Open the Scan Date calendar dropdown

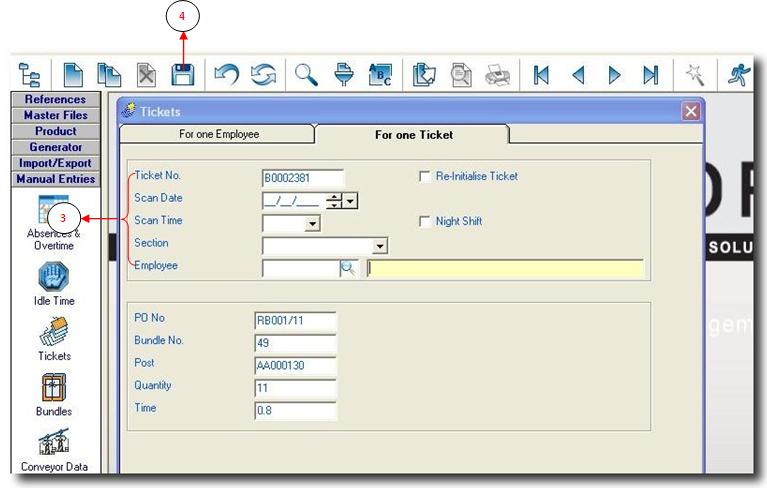point(350,201)
